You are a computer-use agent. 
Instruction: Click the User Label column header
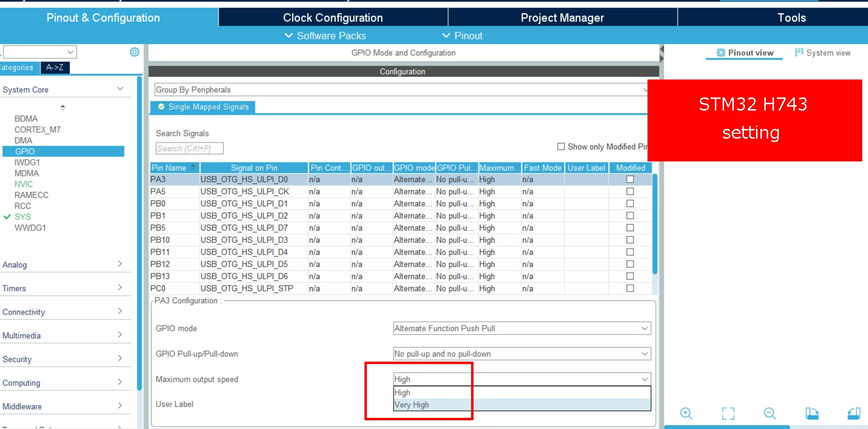click(x=586, y=168)
